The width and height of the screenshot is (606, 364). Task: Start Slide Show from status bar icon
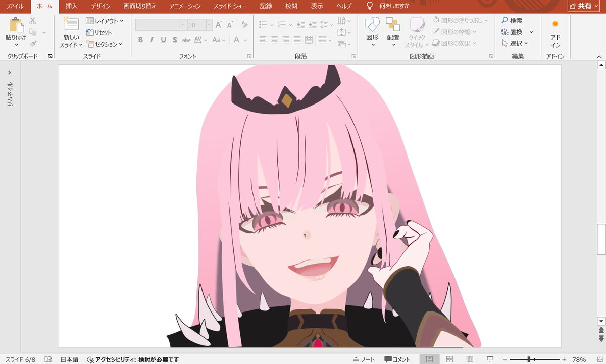490,359
